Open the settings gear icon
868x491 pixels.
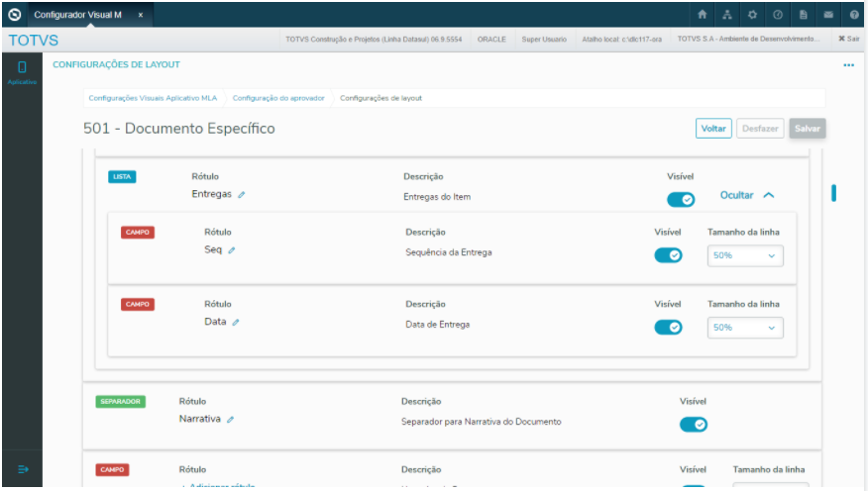(x=752, y=15)
